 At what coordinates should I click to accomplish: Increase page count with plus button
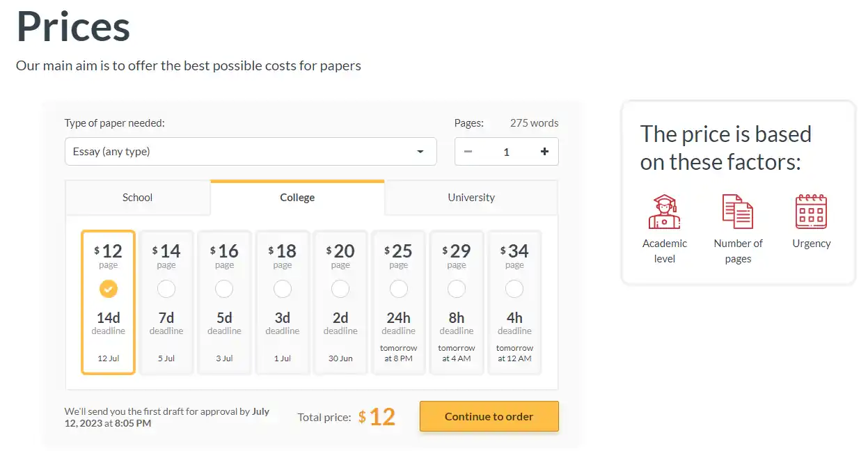tap(544, 152)
